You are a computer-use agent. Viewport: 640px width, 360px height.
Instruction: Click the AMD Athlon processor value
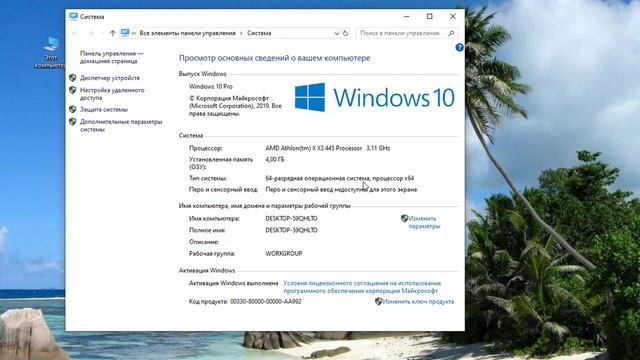click(x=327, y=148)
